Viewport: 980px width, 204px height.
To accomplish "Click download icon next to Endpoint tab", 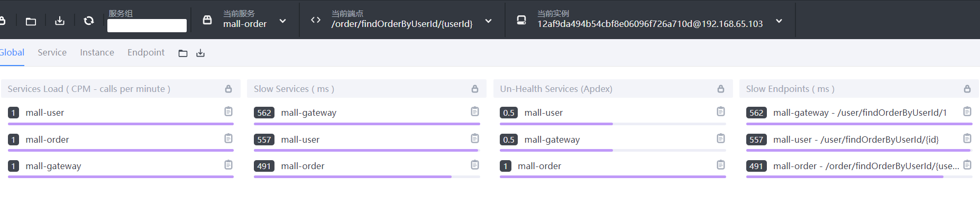I will (200, 53).
